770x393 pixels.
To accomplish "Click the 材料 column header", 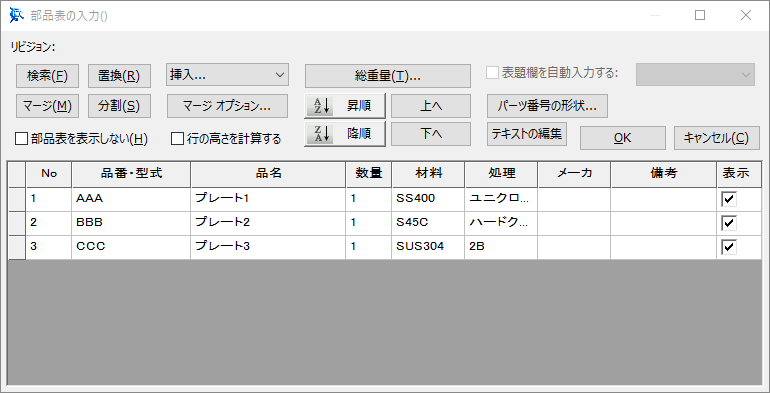I will (x=428, y=173).
